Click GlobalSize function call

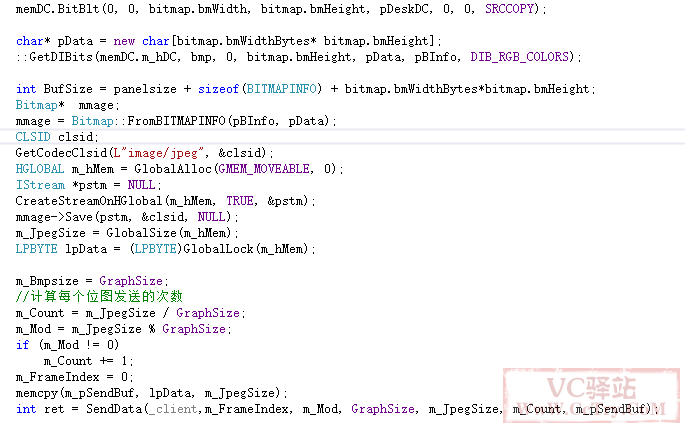coord(141,233)
